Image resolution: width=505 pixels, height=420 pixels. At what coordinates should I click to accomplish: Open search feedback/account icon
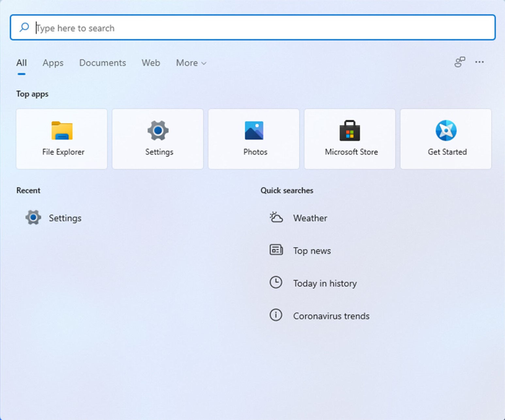point(460,62)
